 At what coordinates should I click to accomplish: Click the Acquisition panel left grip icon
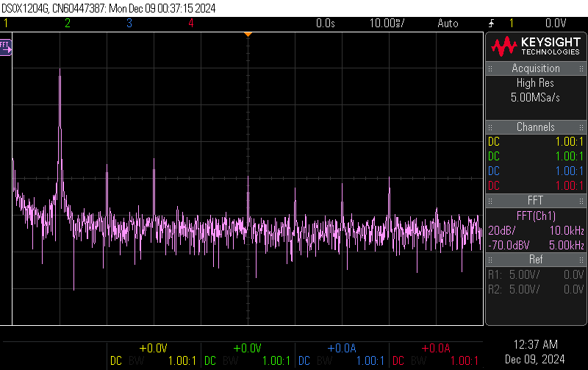[x=490, y=68]
